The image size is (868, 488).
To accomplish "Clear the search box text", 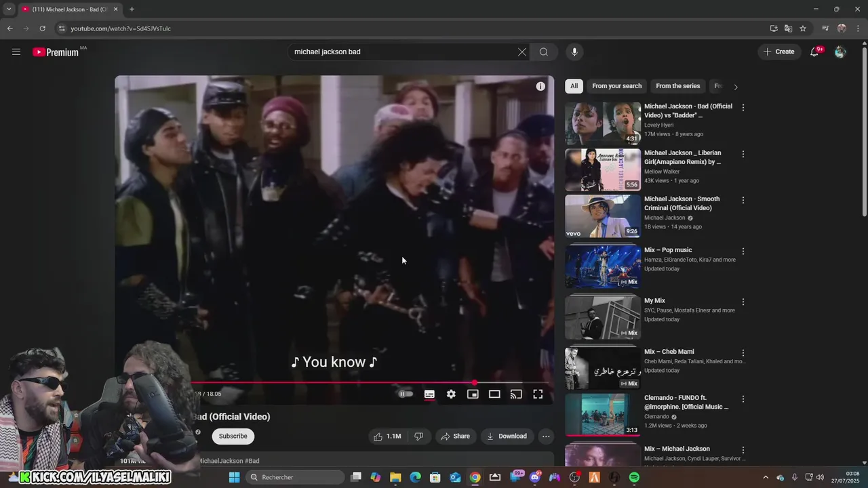I will coord(522,52).
